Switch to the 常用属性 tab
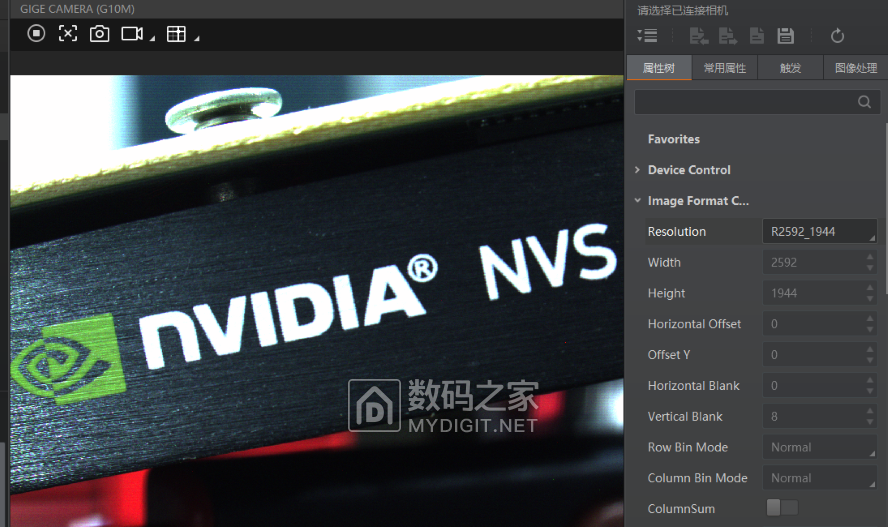This screenshot has width=888, height=527. tap(724, 68)
